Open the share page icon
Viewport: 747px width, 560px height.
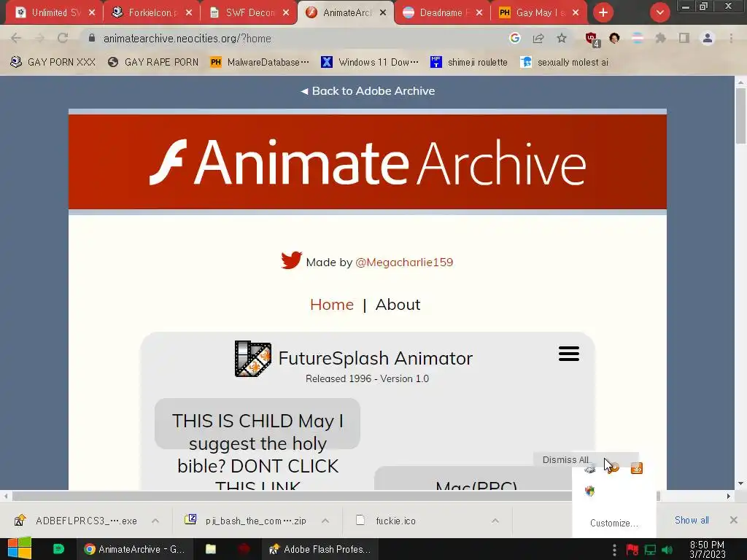pos(538,38)
